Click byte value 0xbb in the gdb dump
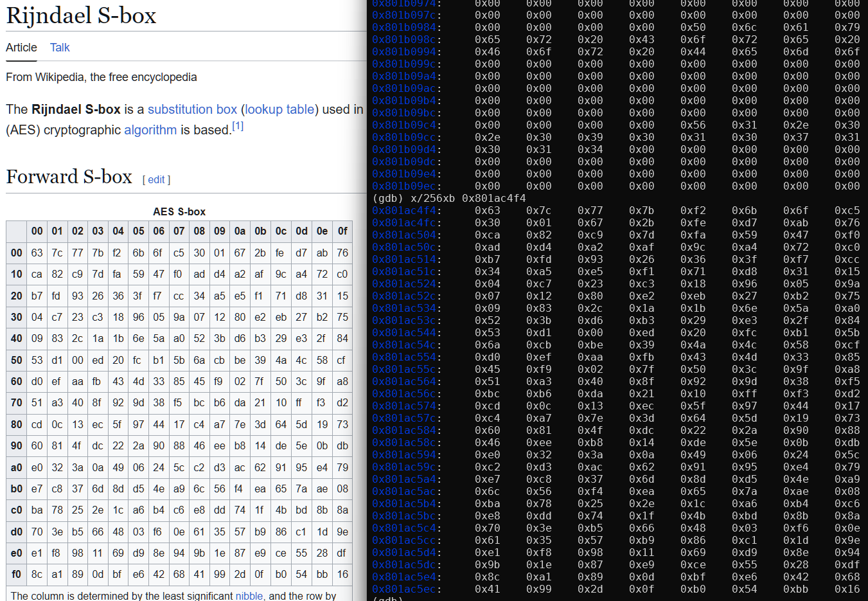Image resolution: width=868 pixels, height=601 pixels. [x=796, y=589]
